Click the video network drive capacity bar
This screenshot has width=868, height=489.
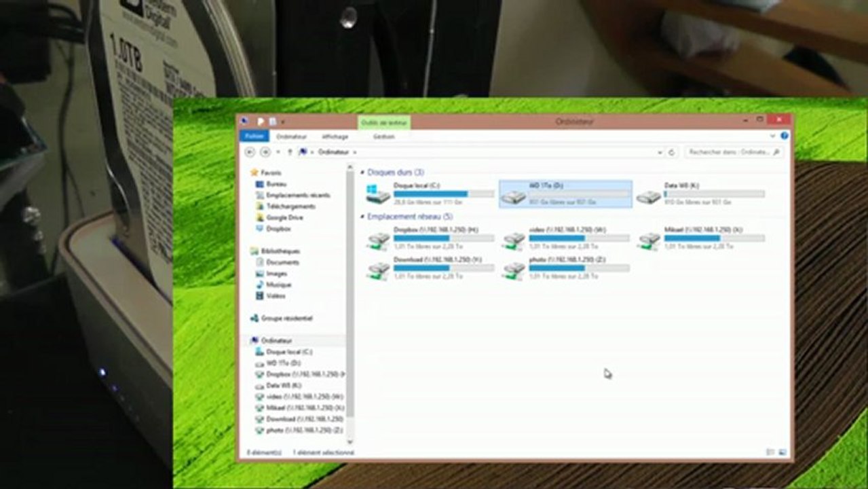pos(579,238)
